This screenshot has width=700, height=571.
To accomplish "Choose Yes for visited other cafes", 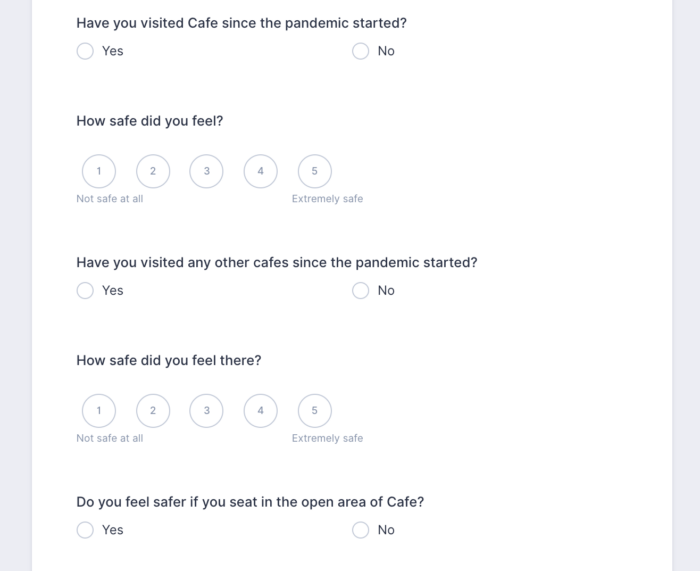I will point(85,291).
